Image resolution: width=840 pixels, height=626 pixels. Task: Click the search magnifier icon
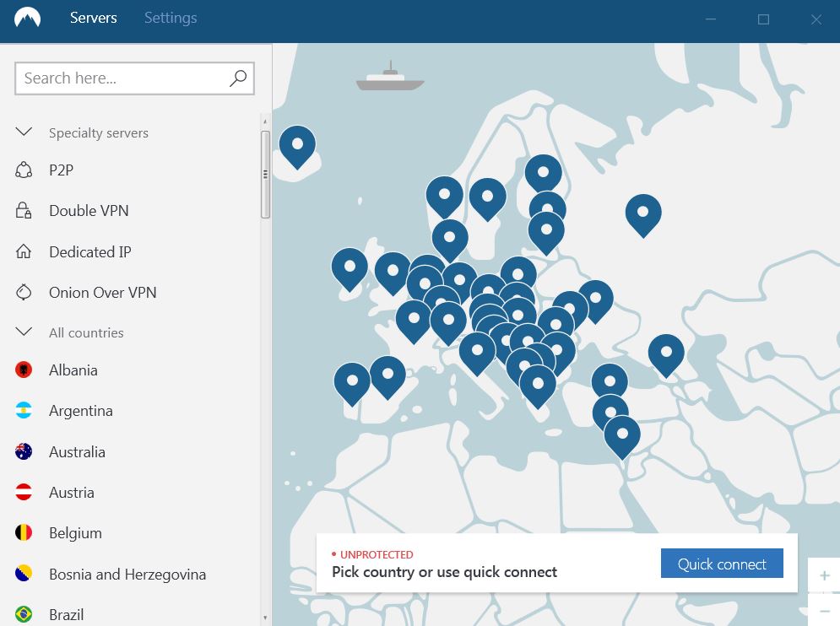238,78
